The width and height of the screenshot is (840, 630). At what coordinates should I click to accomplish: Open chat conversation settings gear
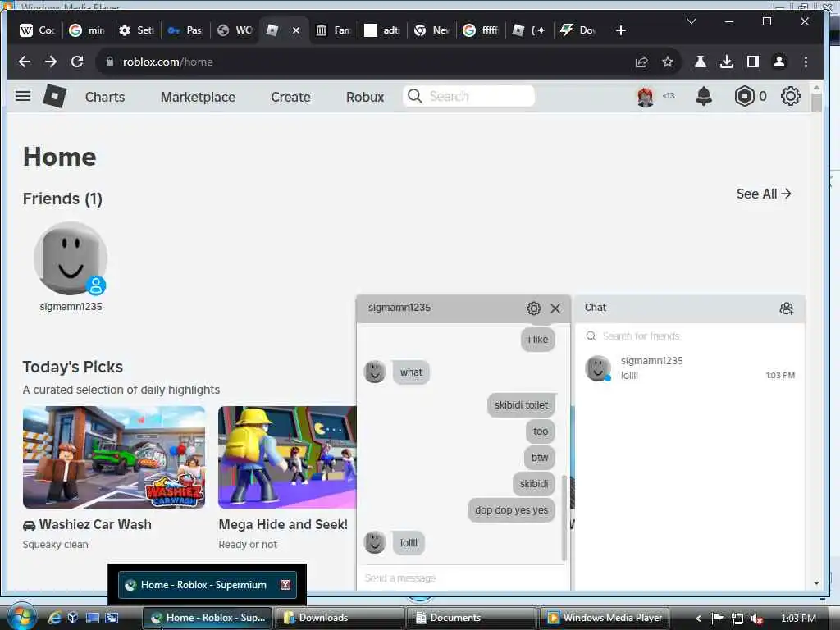[533, 308]
